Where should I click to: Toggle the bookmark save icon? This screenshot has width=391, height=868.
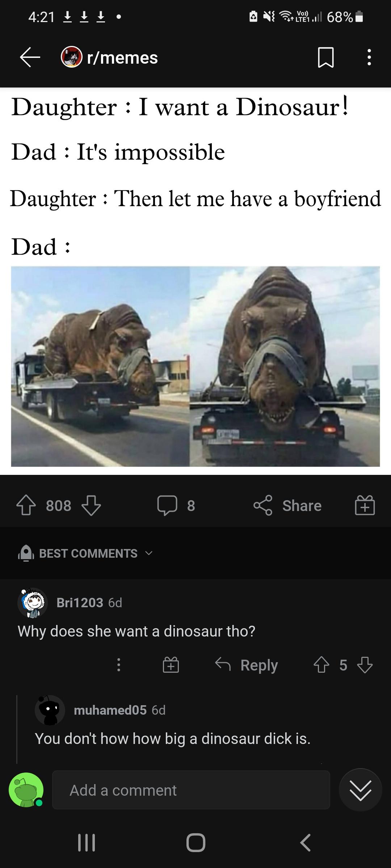pyautogui.click(x=325, y=58)
